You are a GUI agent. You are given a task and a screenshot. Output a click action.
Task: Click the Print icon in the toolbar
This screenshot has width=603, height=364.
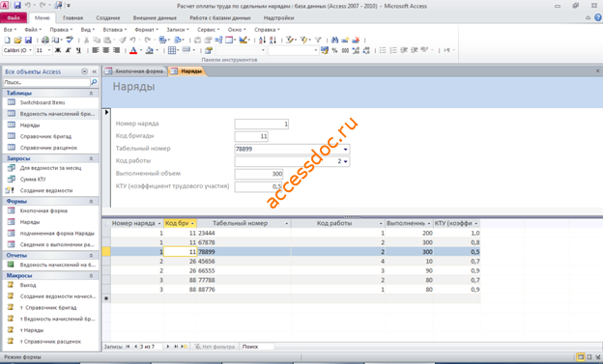pos(45,40)
